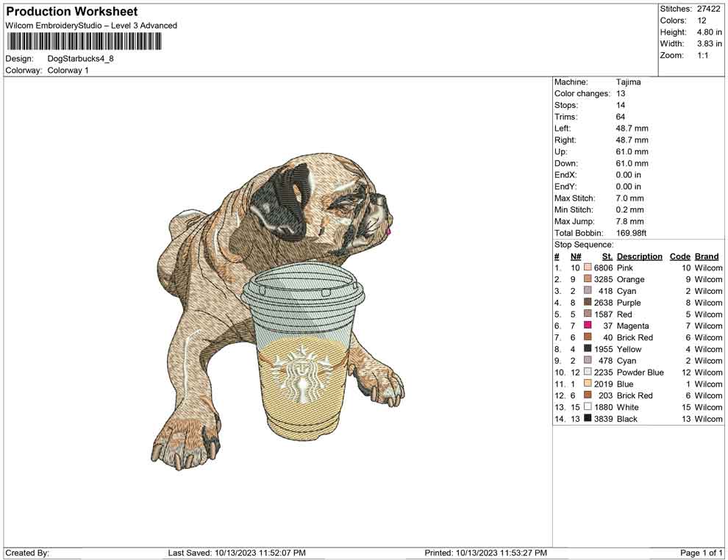Click the Colorway 1 value

pos(68,71)
